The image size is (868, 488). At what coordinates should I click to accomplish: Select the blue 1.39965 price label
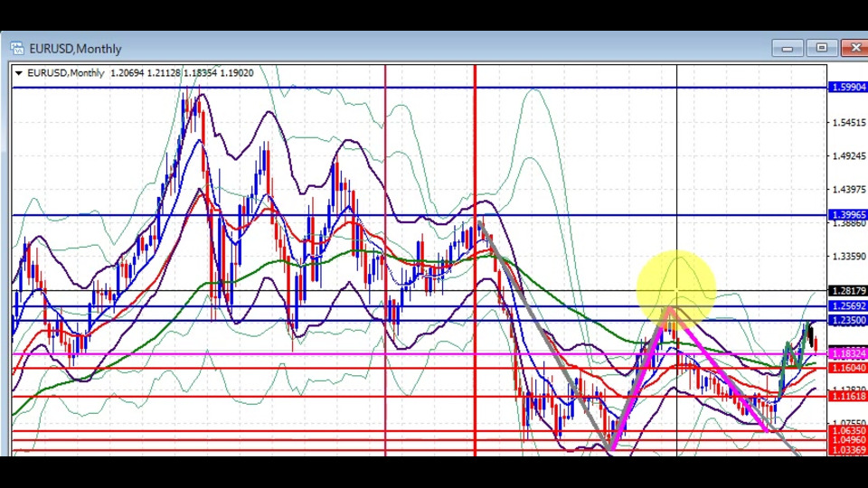coord(847,215)
